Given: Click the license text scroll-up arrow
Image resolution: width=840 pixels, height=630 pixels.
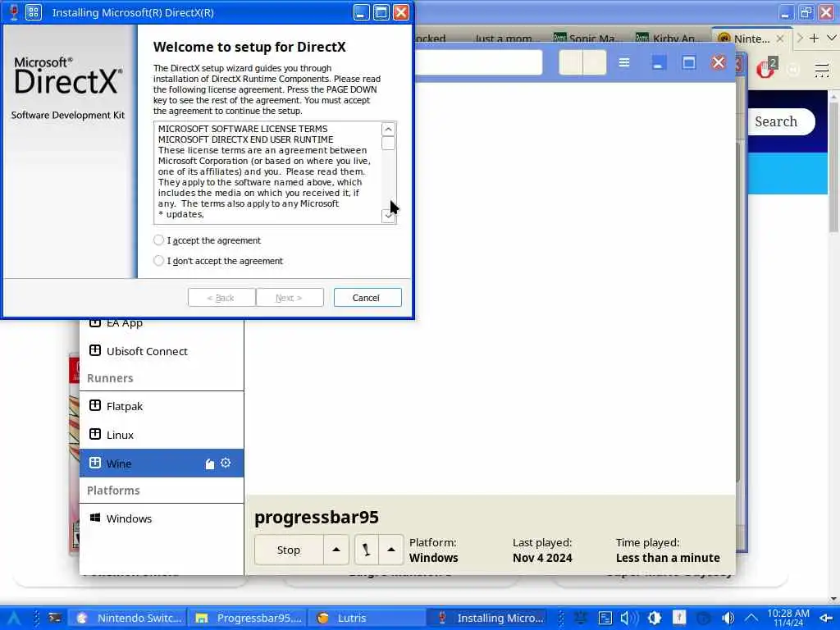Looking at the screenshot, I should pos(388,129).
